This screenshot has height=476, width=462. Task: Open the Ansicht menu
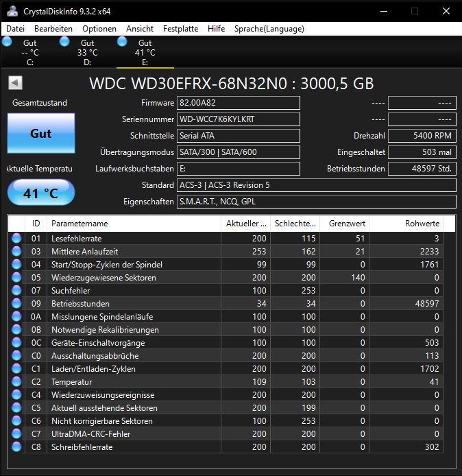[x=140, y=29]
